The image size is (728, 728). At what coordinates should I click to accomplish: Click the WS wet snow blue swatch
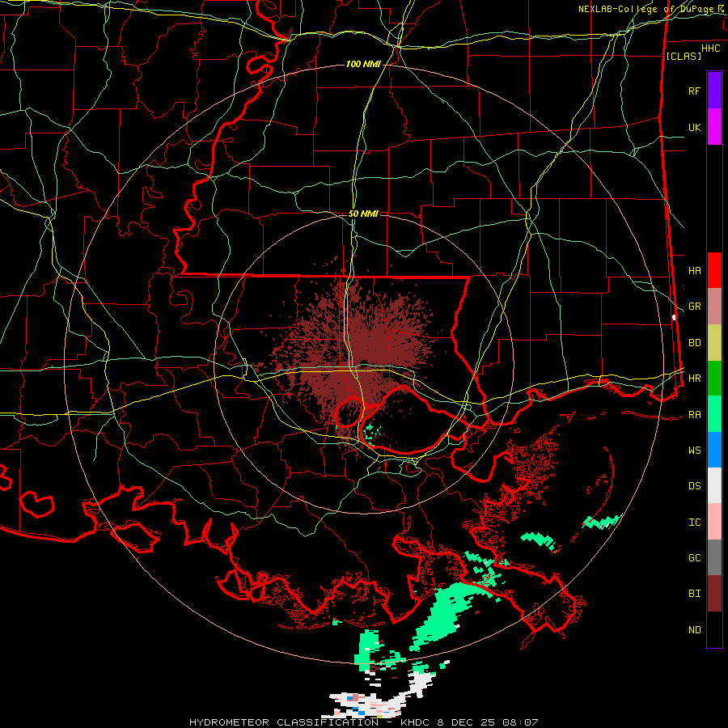(714, 450)
